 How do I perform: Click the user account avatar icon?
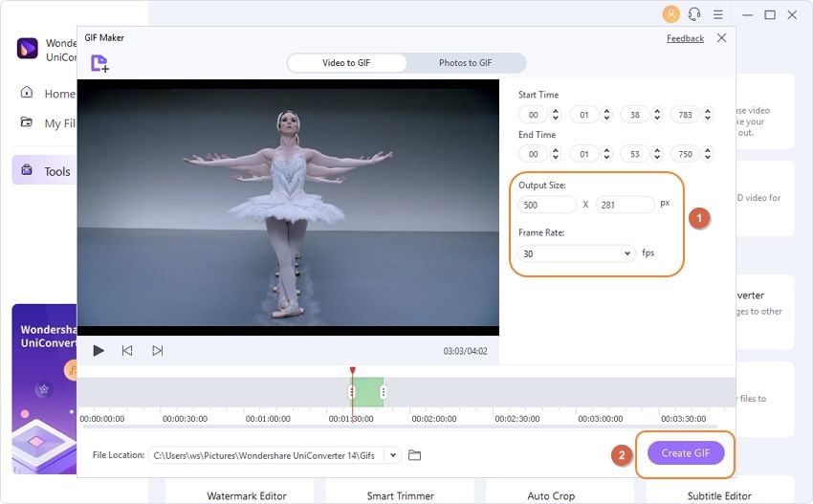pos(670,14)
